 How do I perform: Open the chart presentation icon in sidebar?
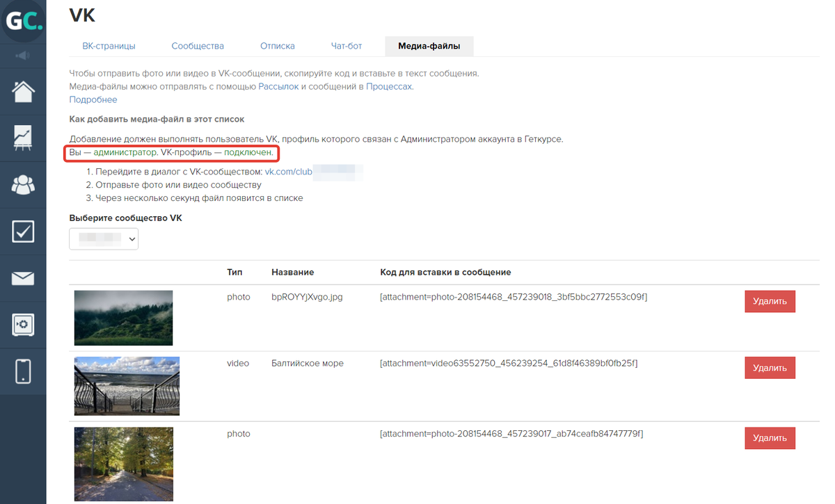coord(23,138)
